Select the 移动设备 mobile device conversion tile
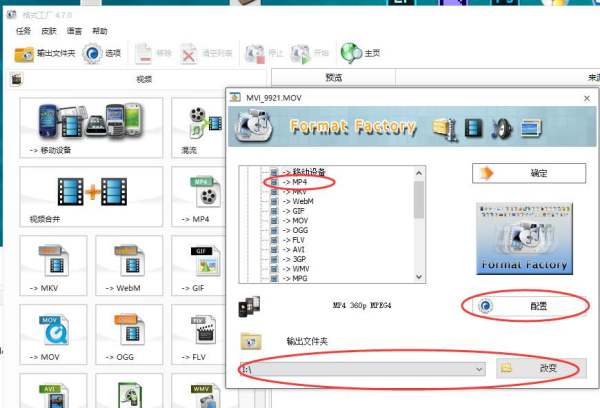Viewport: 600px width, 408px height. [x=91, y=127]
